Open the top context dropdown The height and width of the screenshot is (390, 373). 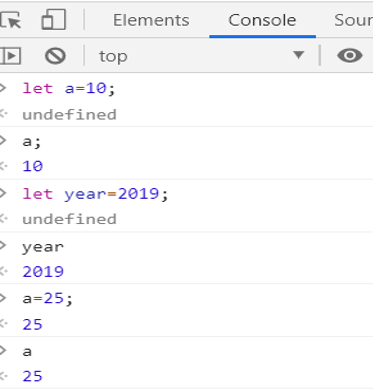click(201, 56)
